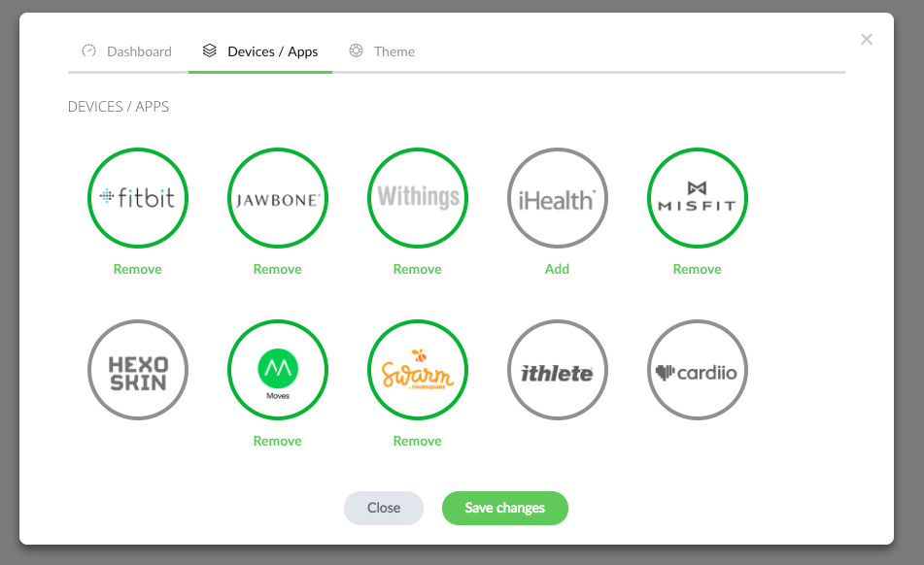Viewport: 924px width, 565px height.
Task: Select the Jawbone device circle
Action: pyautogui.click(x=278, y=198)
